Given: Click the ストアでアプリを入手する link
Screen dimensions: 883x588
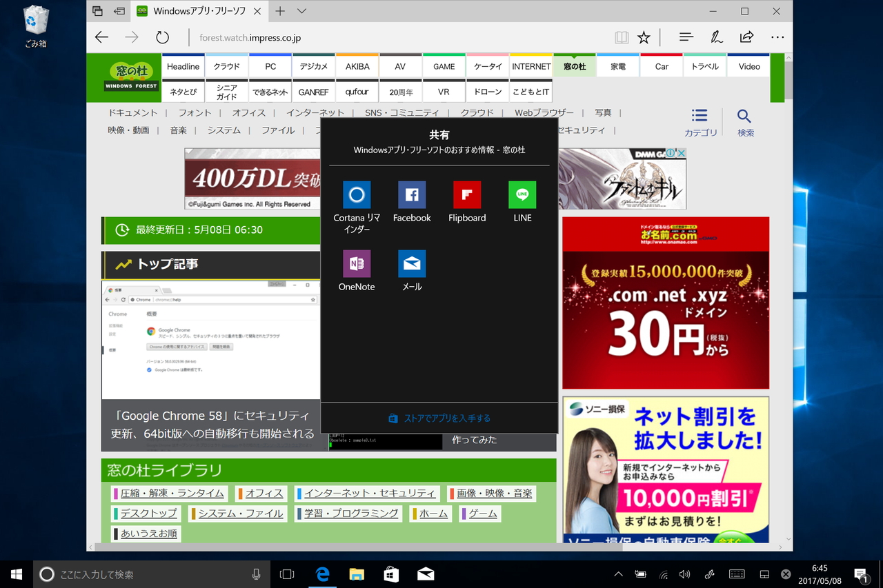Looking at the screenshot, I should coord(439,418).
